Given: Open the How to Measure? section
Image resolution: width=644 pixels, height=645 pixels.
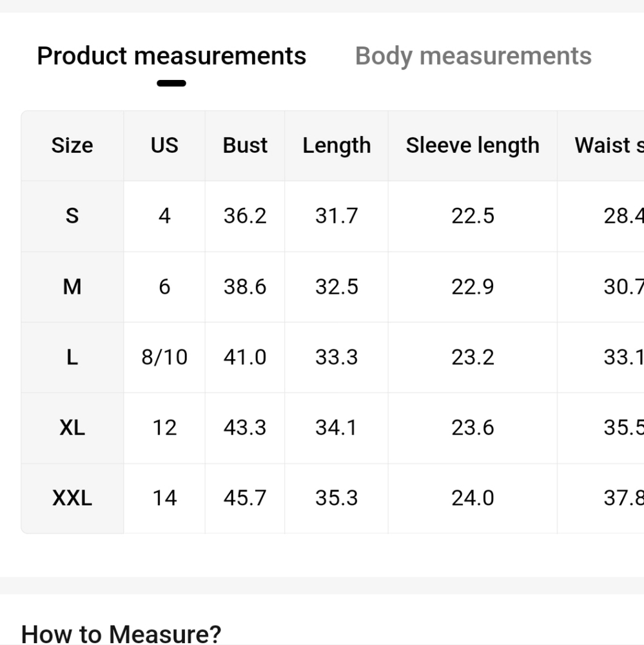Looking at the screenshot, I should [x=121, y=634].
